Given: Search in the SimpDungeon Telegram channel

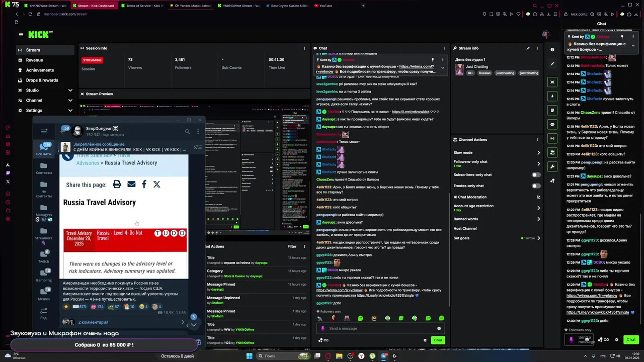Looking at the screenshot, I should pos(187,132).
